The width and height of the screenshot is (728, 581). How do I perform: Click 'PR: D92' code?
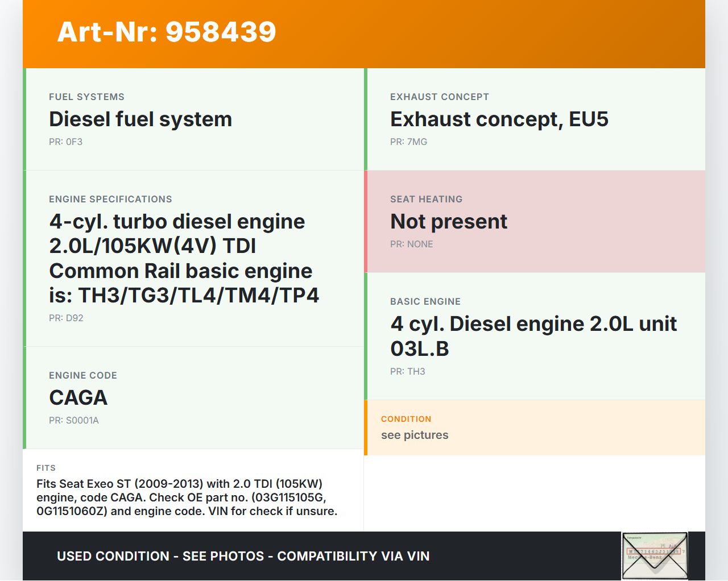[66, 318]
